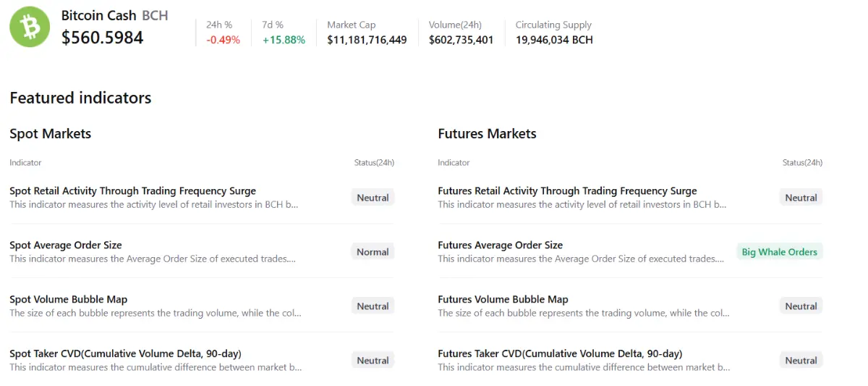Viewport: 868px width, 386px height.
Task: Click Neutral badge for Futures Volume Bubble Map
Action: point(801,306)
